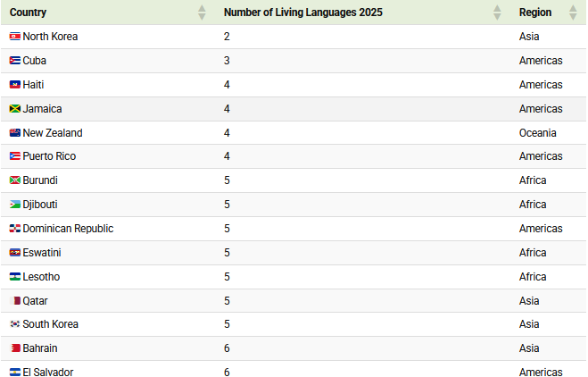Open the Djibouti country link
This screenshot has height=377, width=588.
coord(40,205)
